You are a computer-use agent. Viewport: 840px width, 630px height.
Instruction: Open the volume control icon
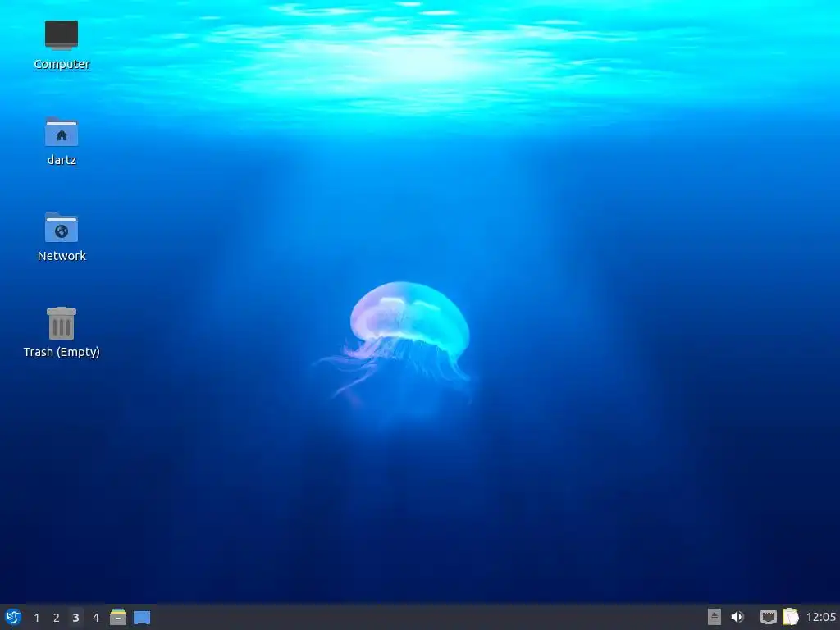click(x=737, y=617)
